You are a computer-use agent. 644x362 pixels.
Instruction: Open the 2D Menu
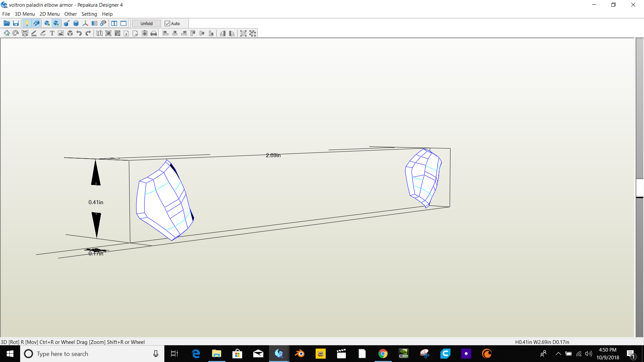[49, 14]
